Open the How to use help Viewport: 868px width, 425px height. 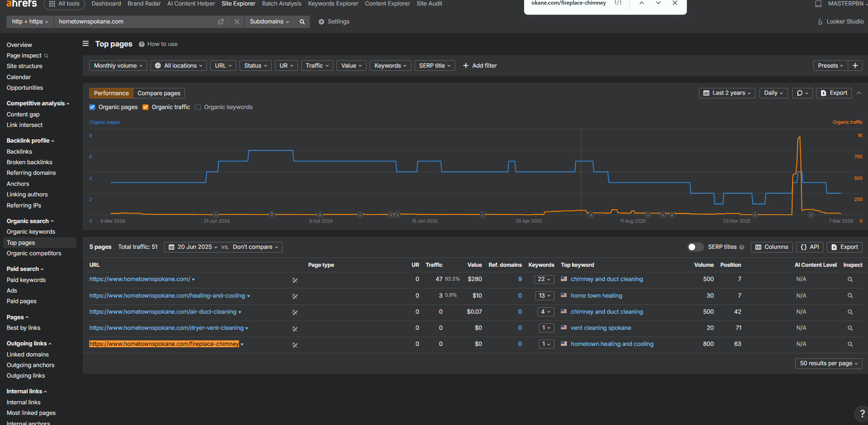(x=158, y=44)
